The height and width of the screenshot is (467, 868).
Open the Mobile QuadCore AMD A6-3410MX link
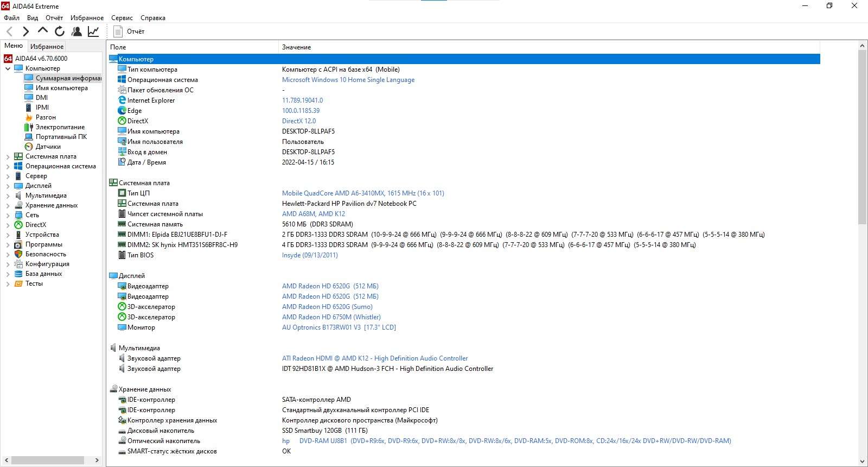pos(363,193)
